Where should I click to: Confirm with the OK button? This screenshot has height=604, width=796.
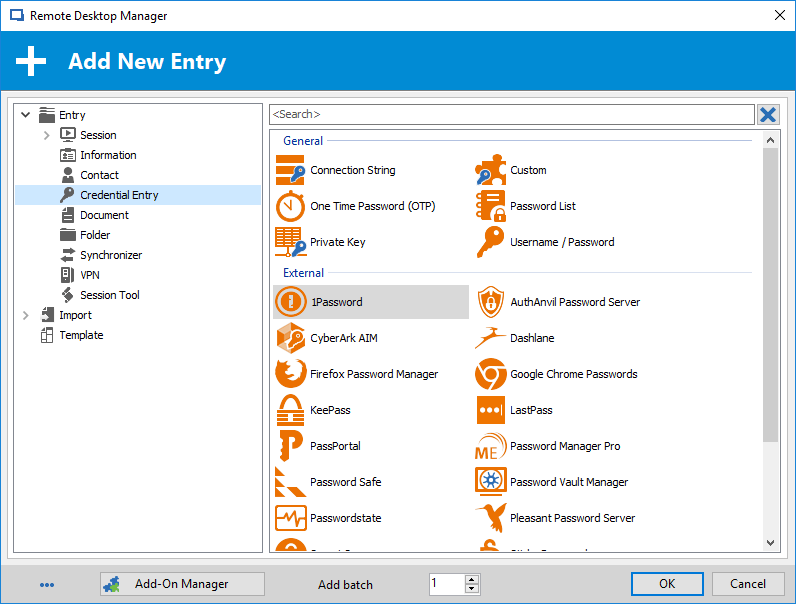pyautogui.click(x=667, y=584)
